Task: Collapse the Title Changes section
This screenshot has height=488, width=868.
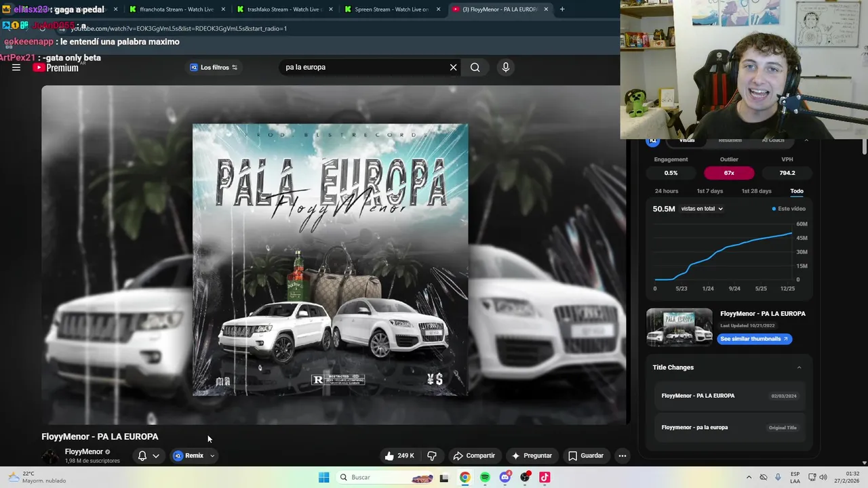Action: click(x=799, y=367)
